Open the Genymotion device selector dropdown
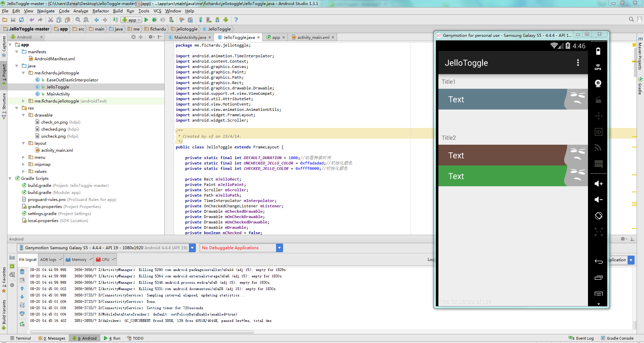This screenshot has height=343, width=644. click(x=192, y=248)
